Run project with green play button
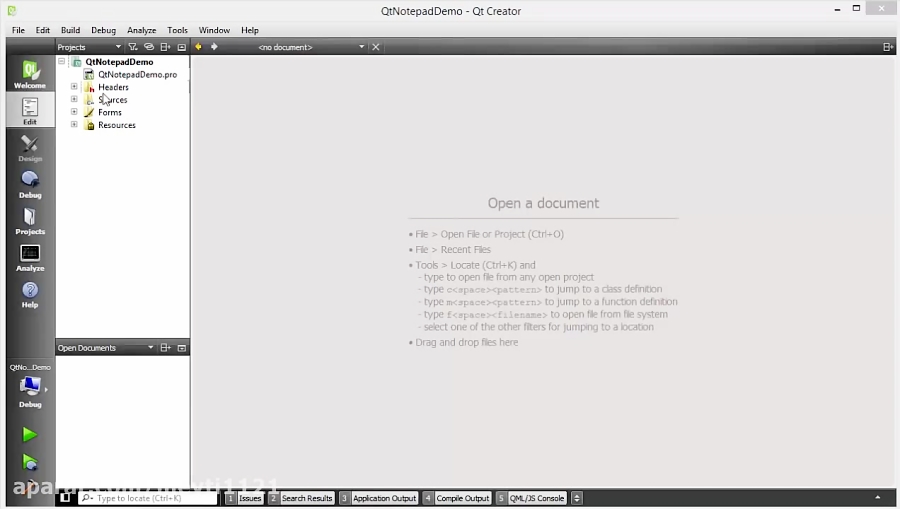 click(x=30, y=435)
